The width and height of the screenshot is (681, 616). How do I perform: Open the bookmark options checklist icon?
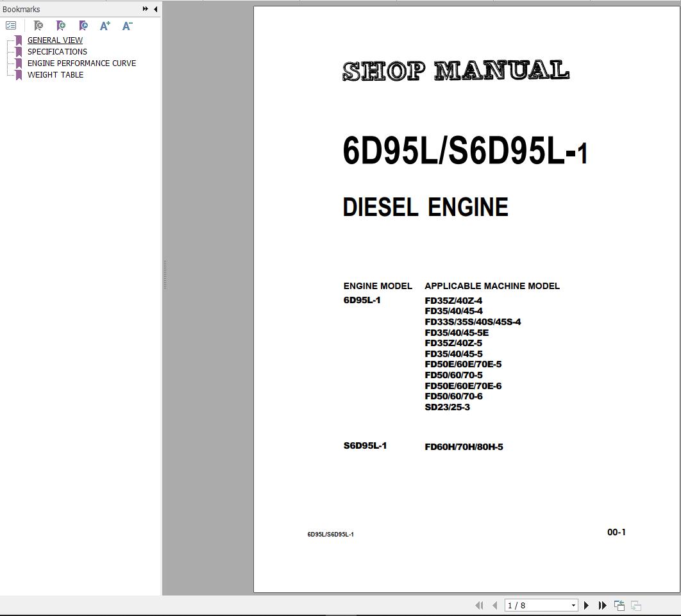11,26
